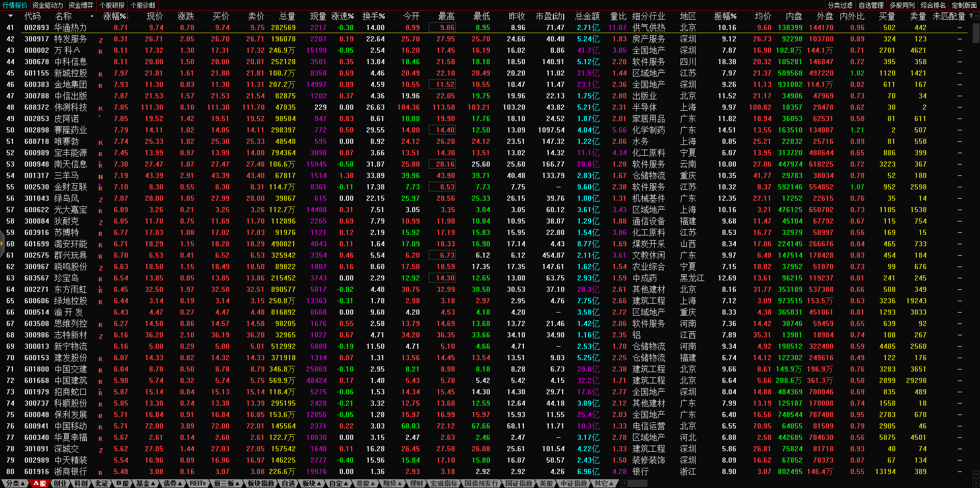Open the dropdown triangle left of 代码 header
This screenshot has width=980, height=488.
point(10,16)
